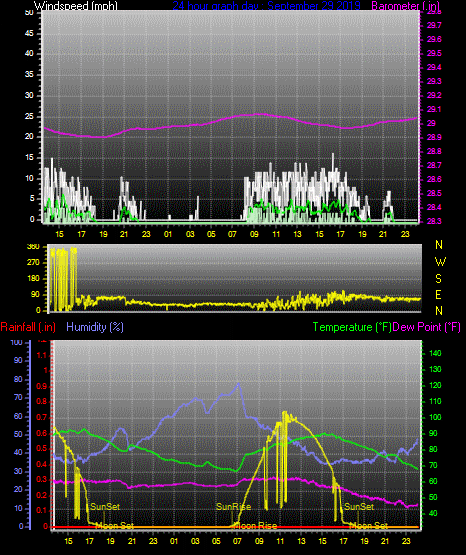Click the barometer axis value 28.9
The image size is (466, 555).
(x=434, y=137)
